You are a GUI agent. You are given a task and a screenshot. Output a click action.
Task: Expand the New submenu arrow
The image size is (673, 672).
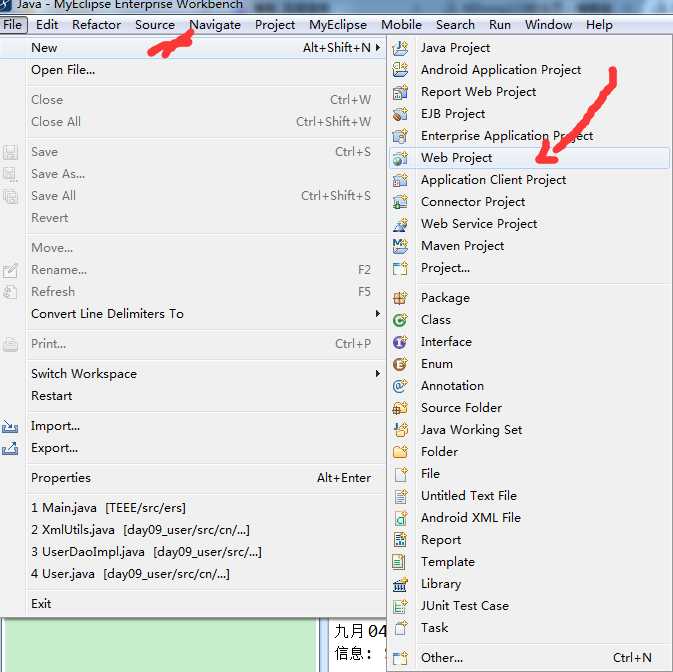click(378, 47)
